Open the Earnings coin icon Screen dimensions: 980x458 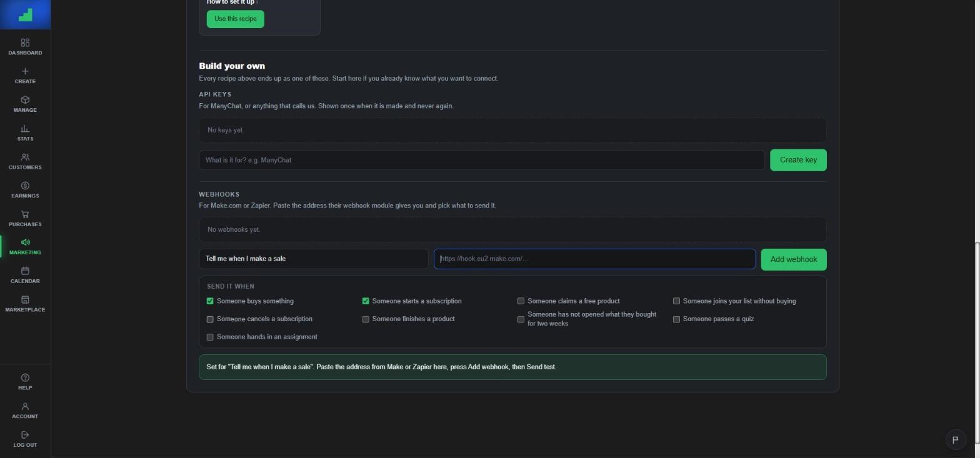(25, 186)
